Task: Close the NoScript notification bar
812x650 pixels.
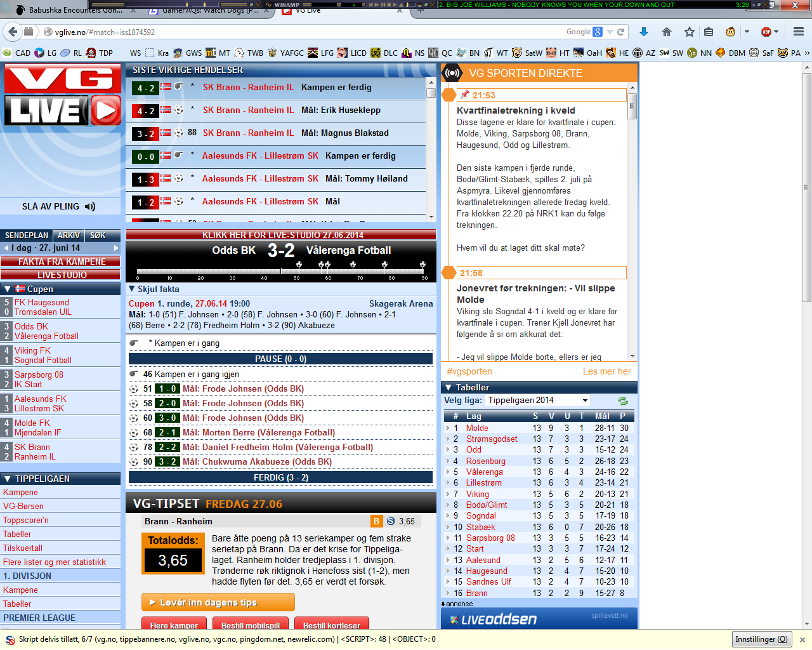Action: click(802, 640)
